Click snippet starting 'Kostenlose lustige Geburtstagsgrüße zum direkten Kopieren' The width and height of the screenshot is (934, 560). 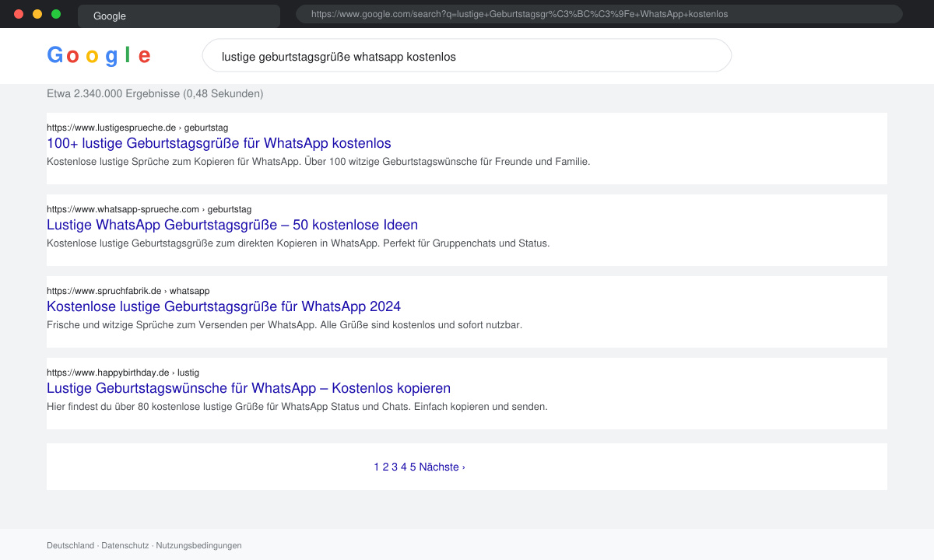pos(298,243)
